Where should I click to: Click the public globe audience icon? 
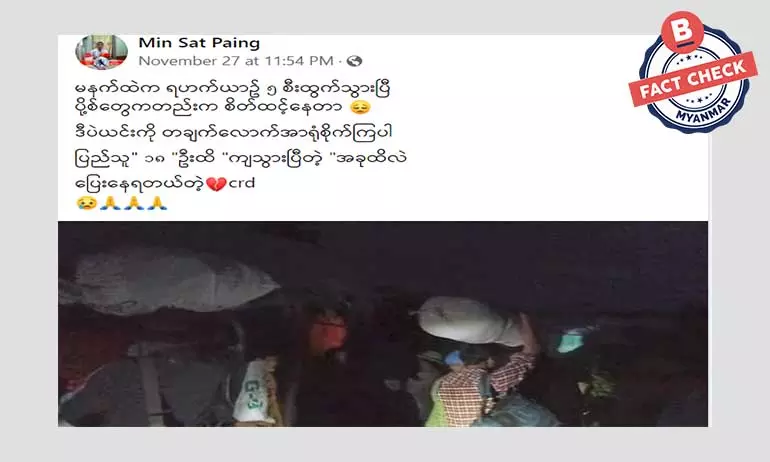354,61
